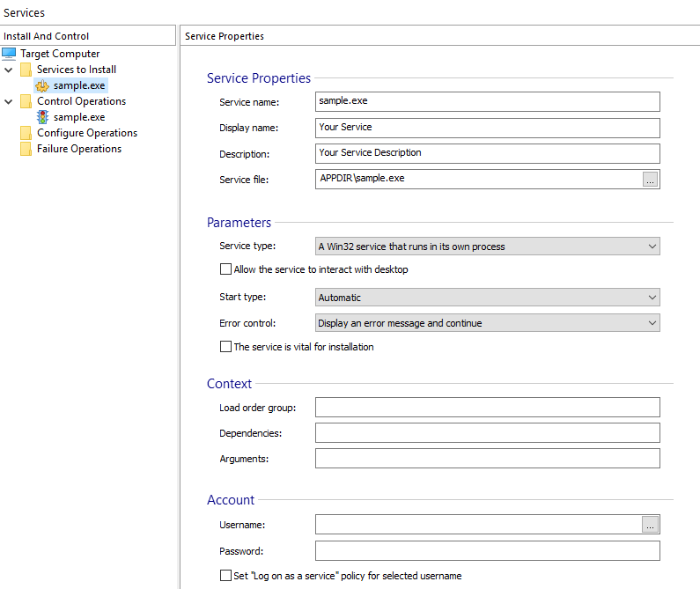Select the Service Properties tab header
700x589 pixels.
pos(225,36)
